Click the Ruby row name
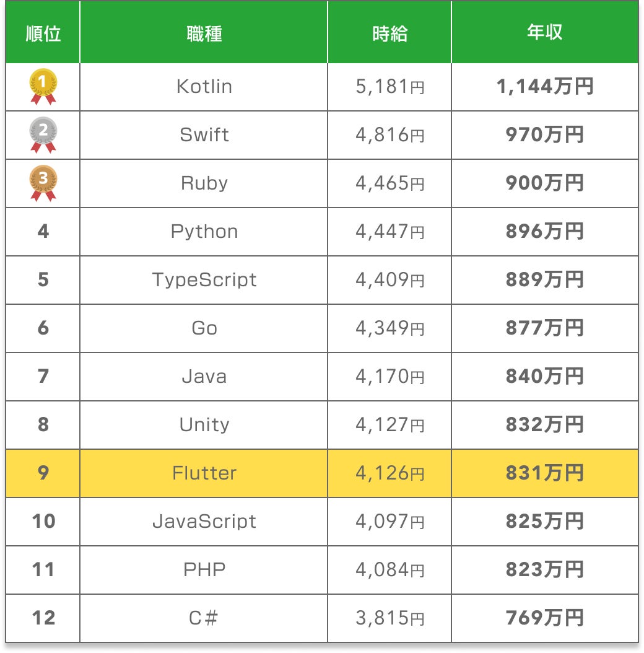 (204, 183)
